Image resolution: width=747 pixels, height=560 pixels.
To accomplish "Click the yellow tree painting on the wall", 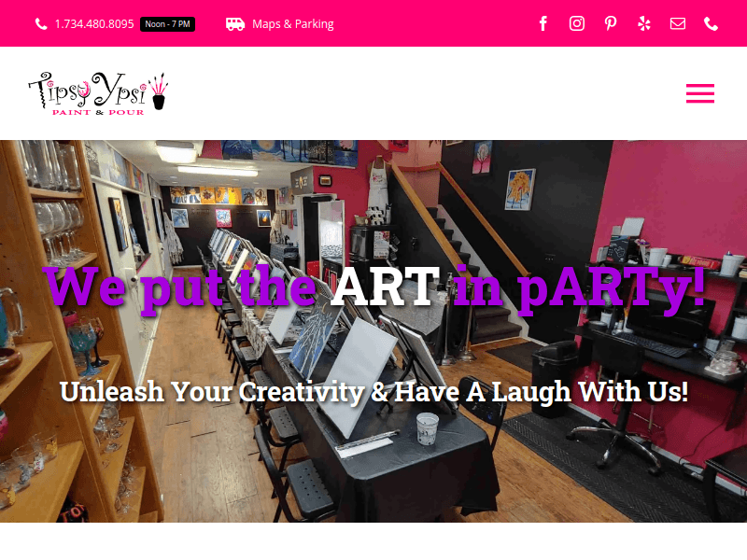I will (x=520, y=189).
